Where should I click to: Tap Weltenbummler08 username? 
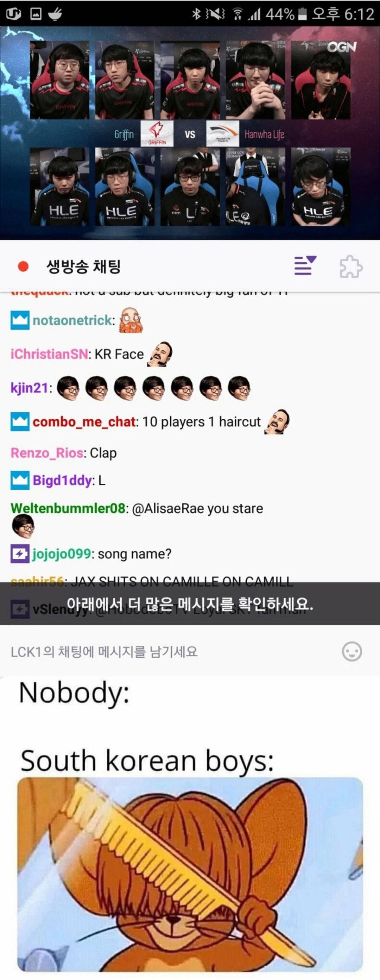[68, 508]
